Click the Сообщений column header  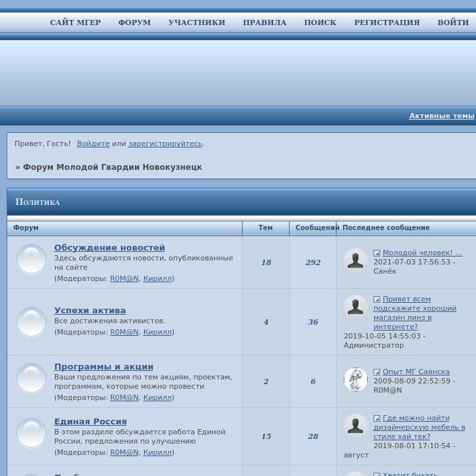[x=317, y=227]
